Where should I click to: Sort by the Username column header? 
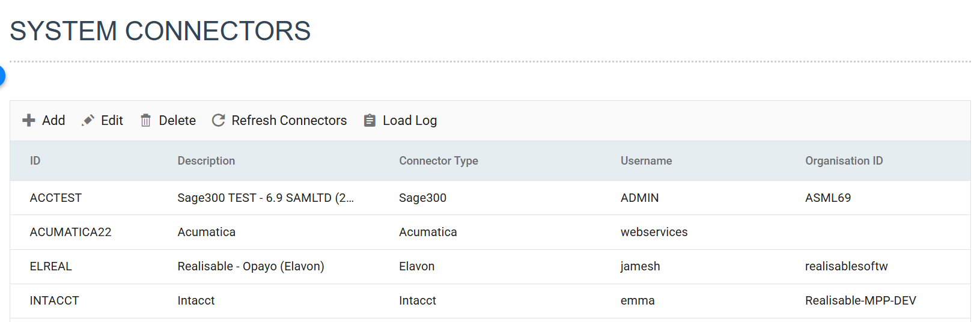coord(646,161)
